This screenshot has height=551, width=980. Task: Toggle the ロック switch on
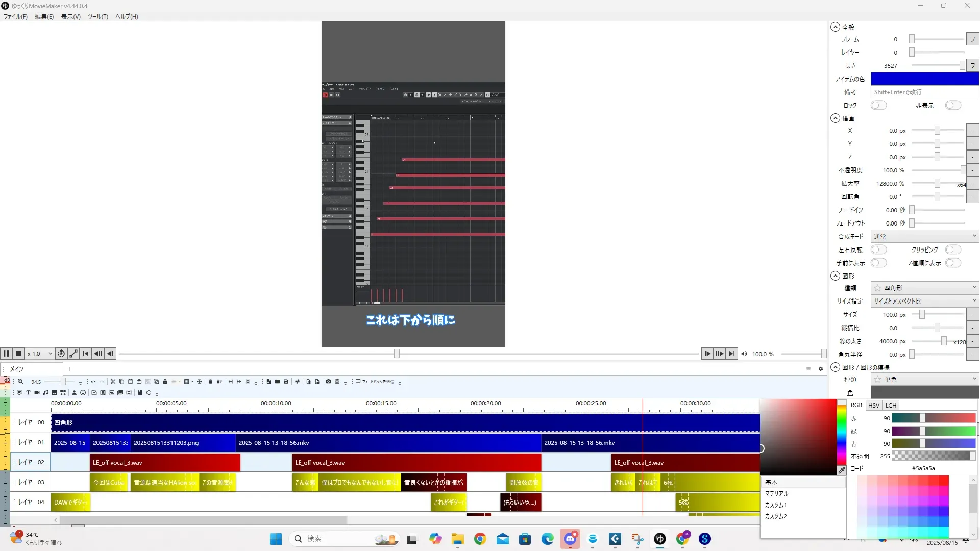(878, 105)
